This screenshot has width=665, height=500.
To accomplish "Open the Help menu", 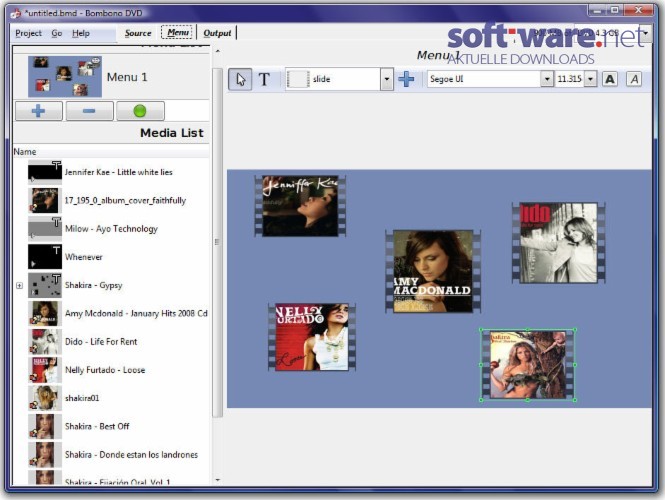I will 81,33.
